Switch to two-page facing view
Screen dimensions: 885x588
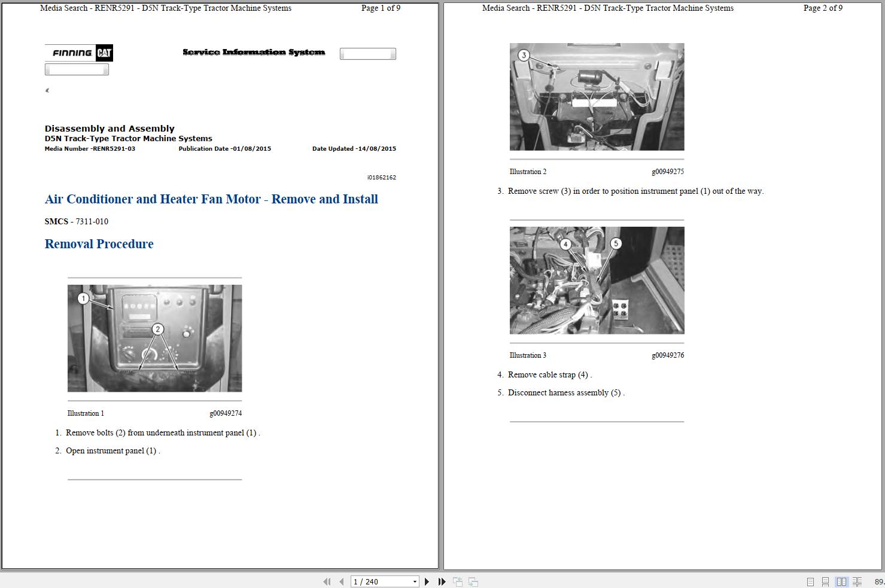tap(841, 581)
